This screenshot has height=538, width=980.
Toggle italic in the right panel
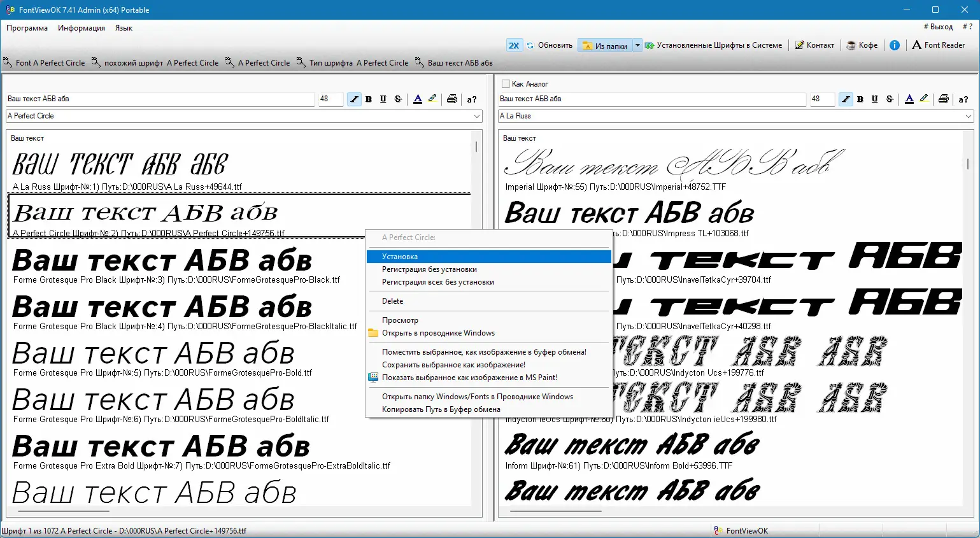click(846, 99)
